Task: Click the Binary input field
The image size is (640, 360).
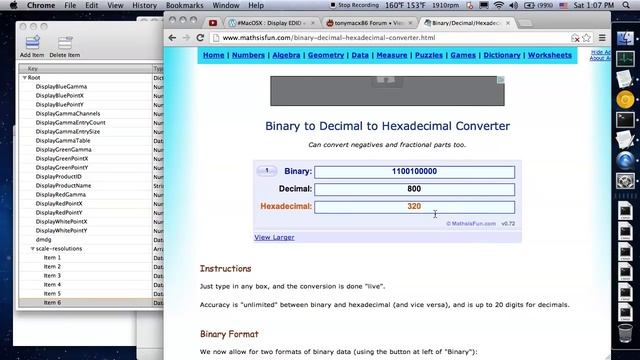Action: point(414,172)
